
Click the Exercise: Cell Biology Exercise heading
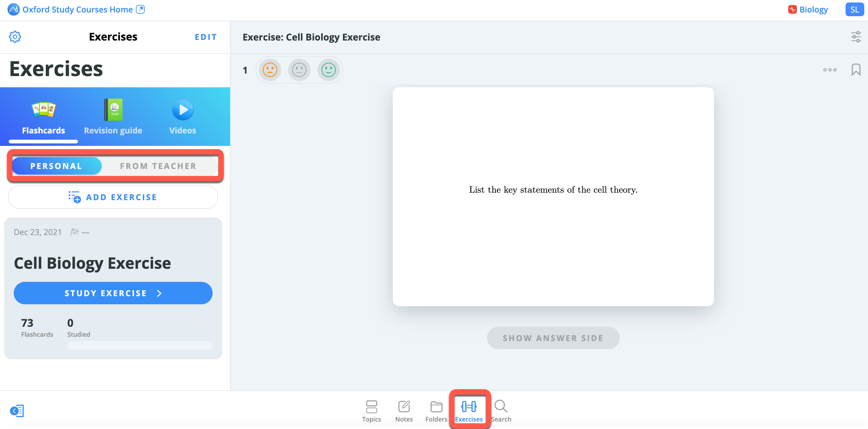tap(311, 37)
